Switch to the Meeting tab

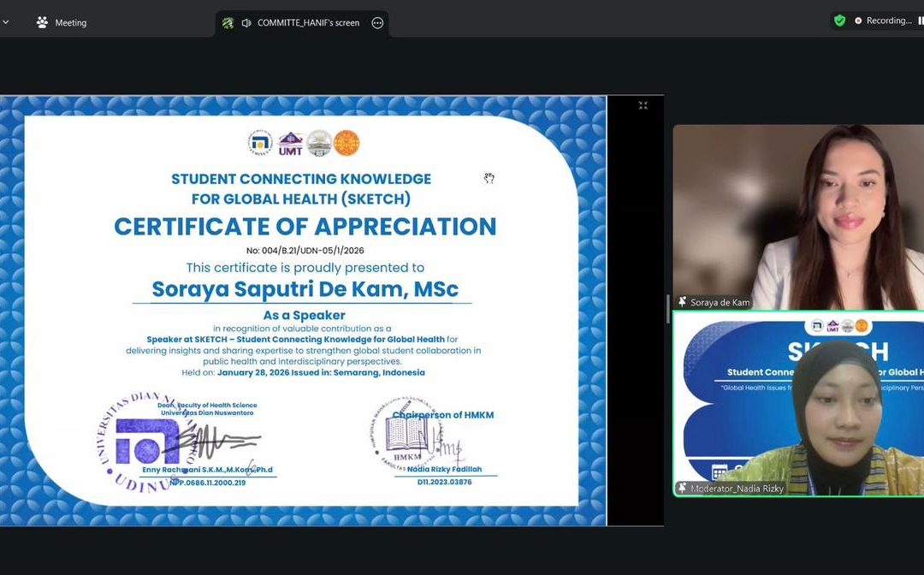[x=70, y=23]
